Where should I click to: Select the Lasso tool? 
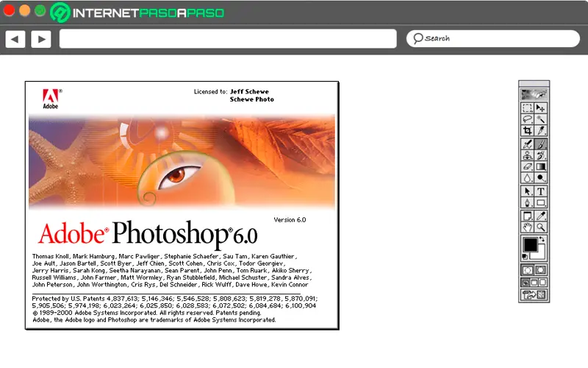click(x=527, y=119)
